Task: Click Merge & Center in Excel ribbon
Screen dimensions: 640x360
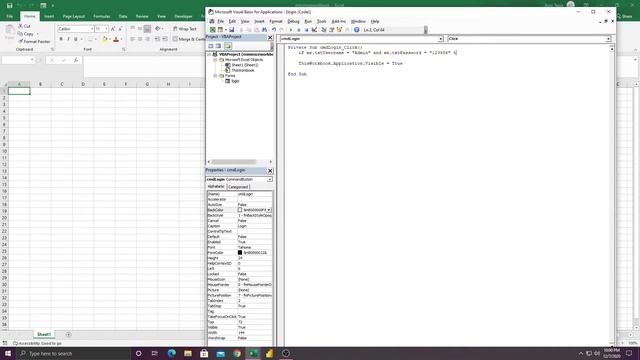Action: tap(189, 39)
